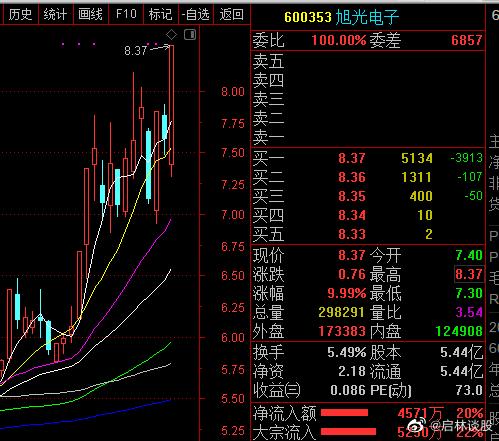The width and height of the screenshot is (499, 441).
Task: Open the 统计 tab
Action: pos(55,14)
